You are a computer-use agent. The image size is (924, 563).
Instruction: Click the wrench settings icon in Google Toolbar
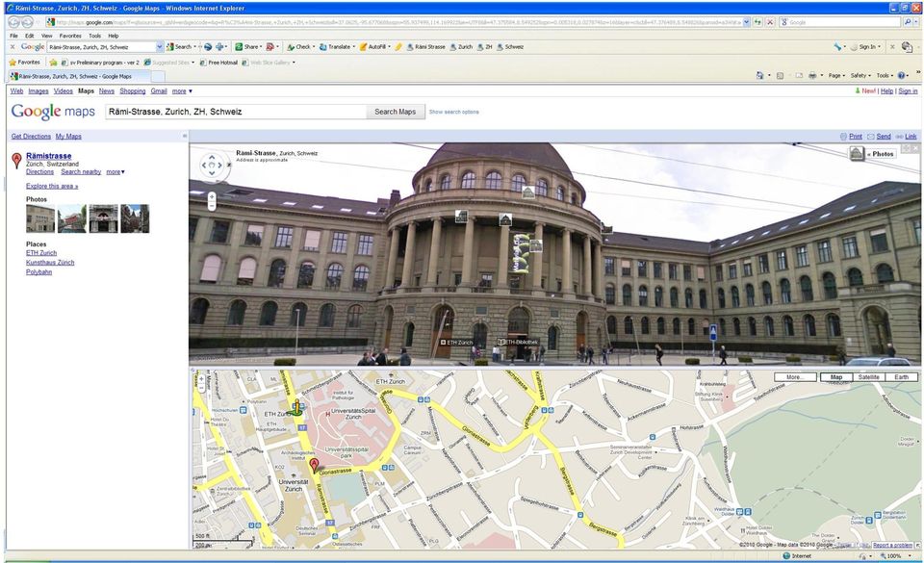click(837, 46)
